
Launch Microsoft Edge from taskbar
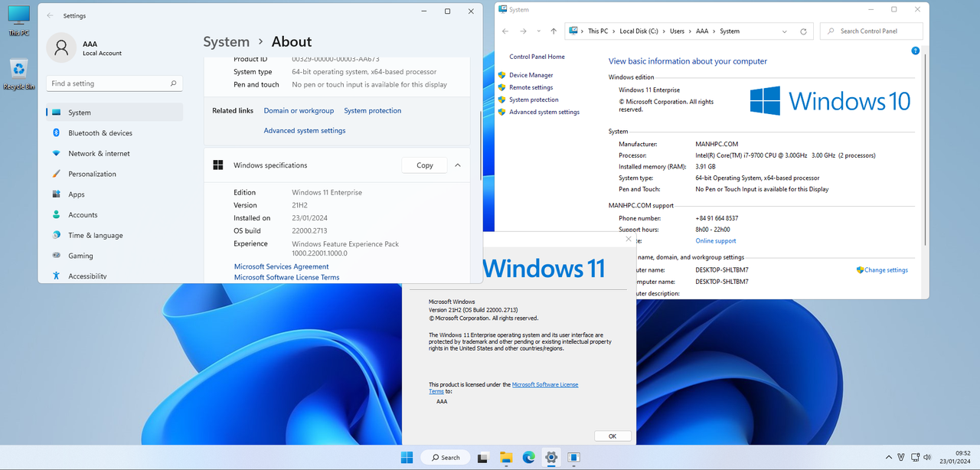point(528,458)
